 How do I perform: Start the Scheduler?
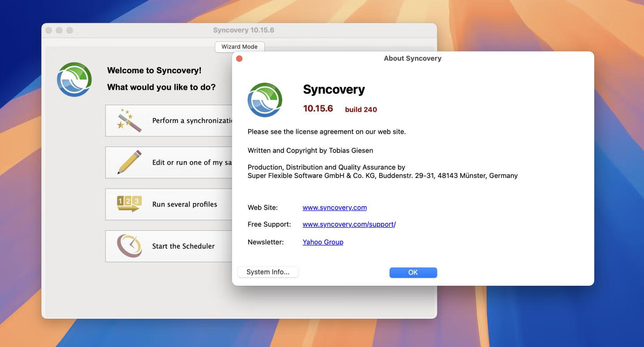[x=169, y=246]
